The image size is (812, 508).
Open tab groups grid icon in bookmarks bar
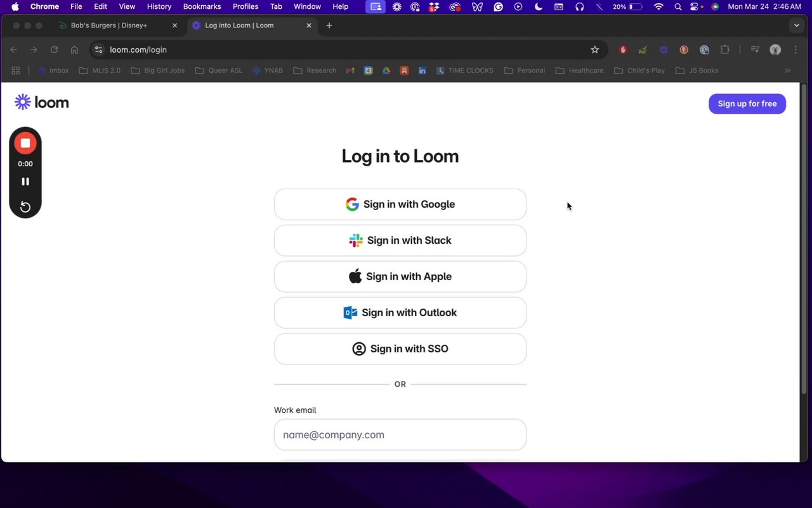[x=16, y=70]
